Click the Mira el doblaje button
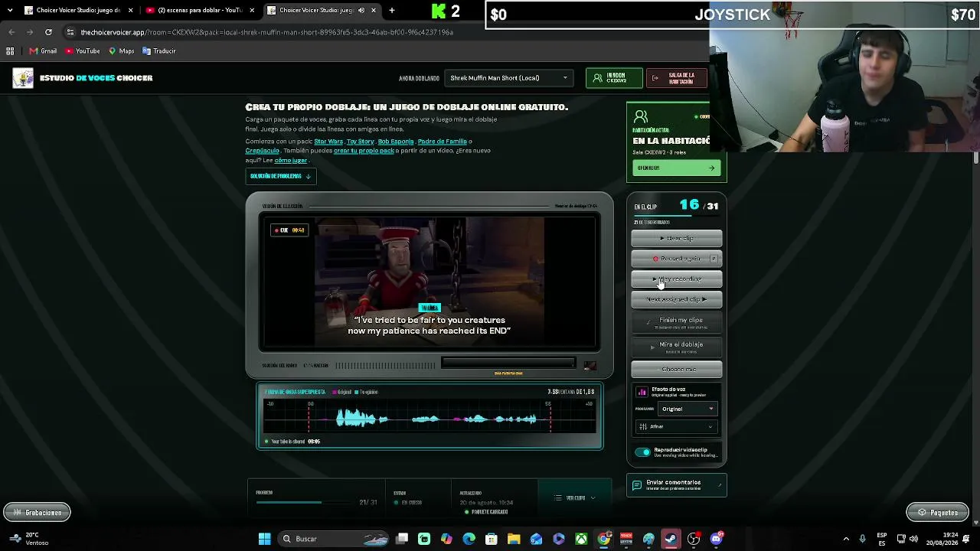Viewport: 980px width, 551px height. [x=676, y=347]
